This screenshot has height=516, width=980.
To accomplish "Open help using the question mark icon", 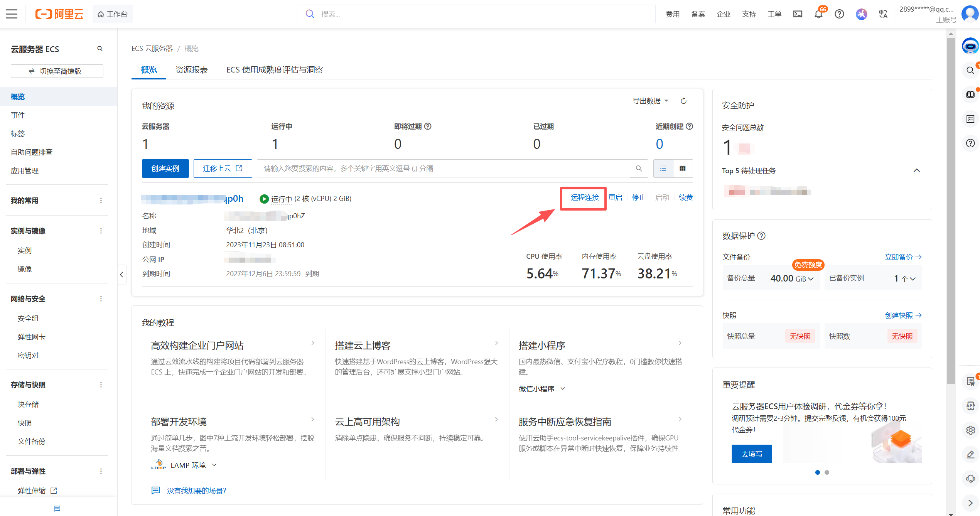I will [839, 14].
